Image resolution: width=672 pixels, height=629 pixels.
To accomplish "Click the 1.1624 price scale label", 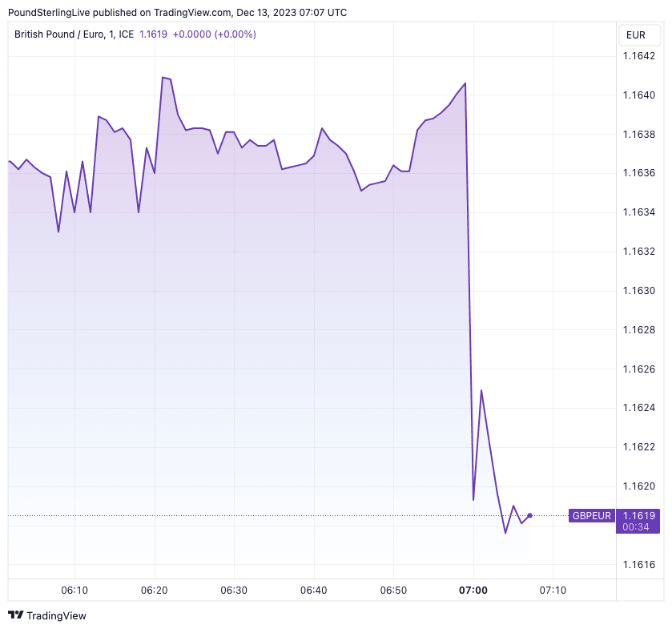I will [638, 408].
